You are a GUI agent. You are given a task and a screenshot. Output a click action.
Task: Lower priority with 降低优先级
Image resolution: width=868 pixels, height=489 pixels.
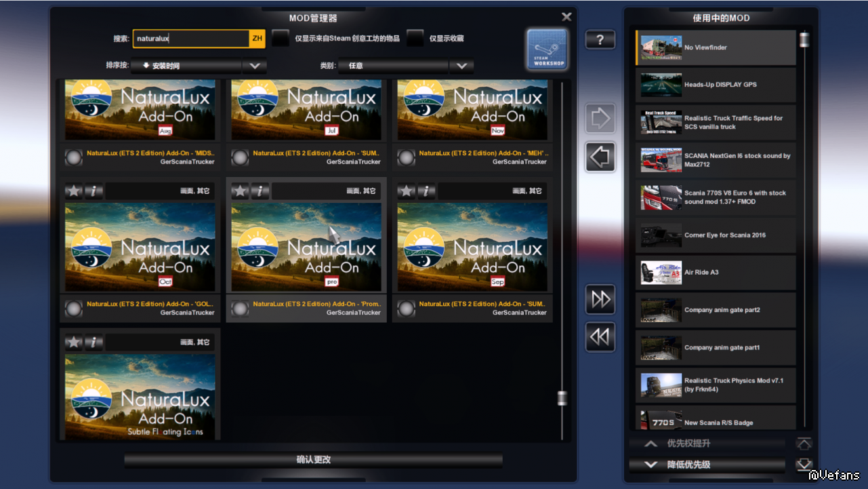(707, 465)
